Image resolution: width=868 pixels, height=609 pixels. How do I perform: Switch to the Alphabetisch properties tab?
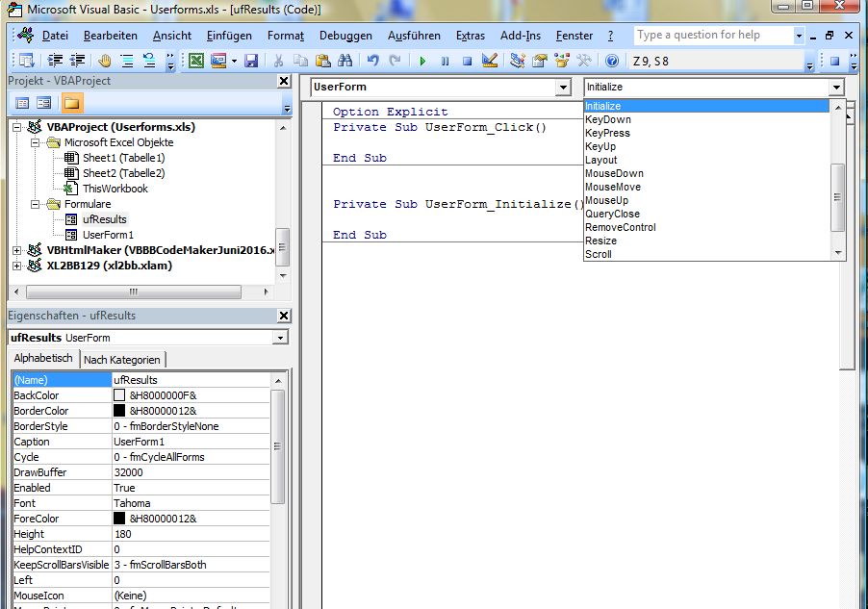coord(43,358)
